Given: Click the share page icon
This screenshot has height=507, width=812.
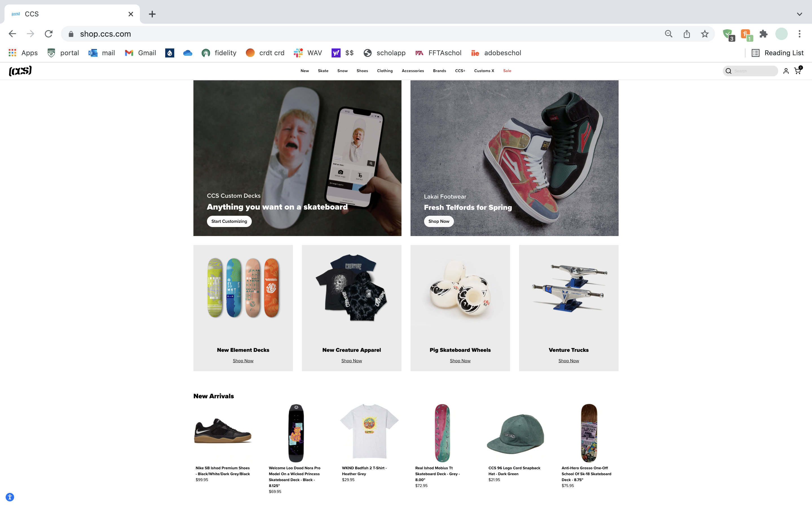Looking at the screenshot, I should tap(687, 34).
